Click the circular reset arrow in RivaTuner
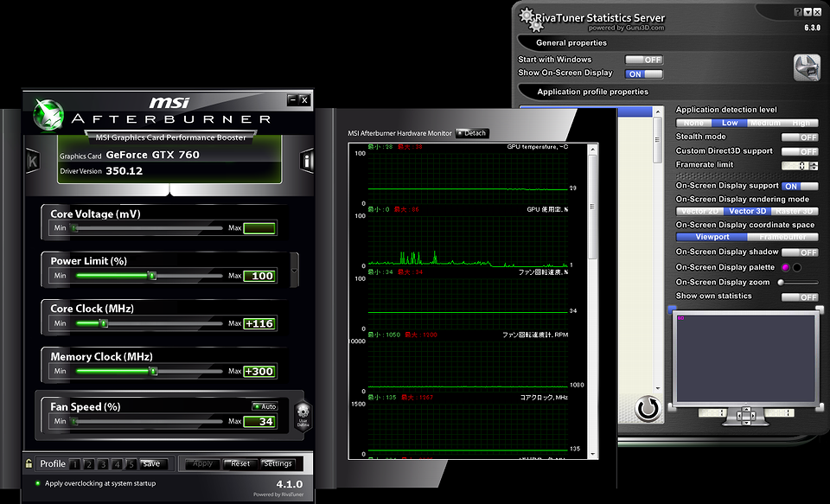830x504 pixels. tap(648, 408)
